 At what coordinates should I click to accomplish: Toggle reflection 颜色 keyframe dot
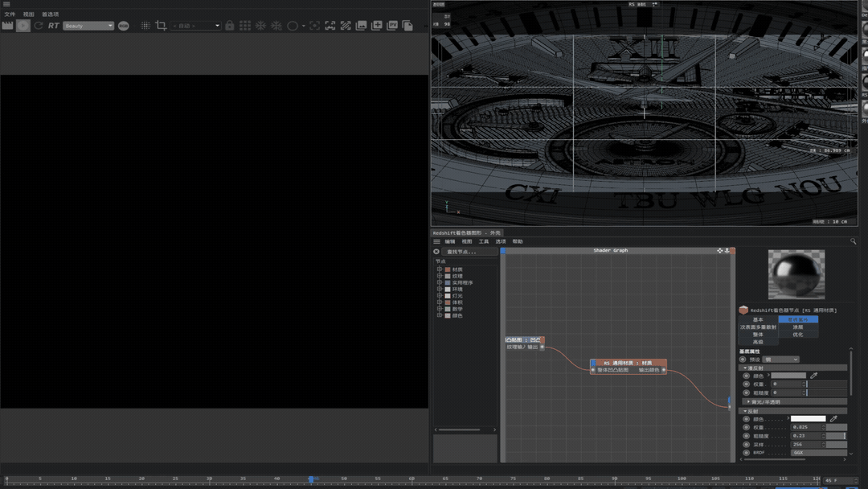click(x=746, y=419)
